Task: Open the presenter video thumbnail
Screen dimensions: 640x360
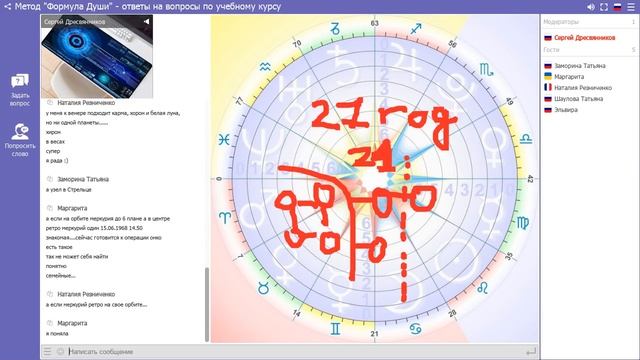Action: tap(97, 57)
